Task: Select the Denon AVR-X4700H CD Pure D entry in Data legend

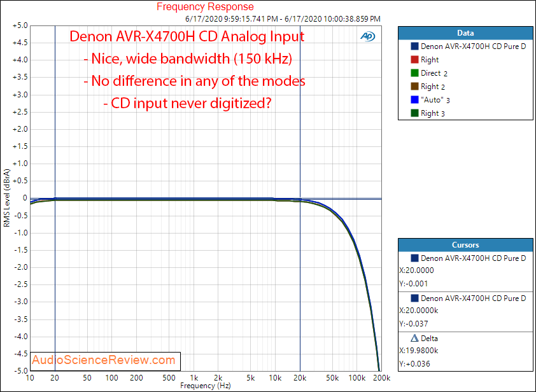Action: [x=473, y=46]
